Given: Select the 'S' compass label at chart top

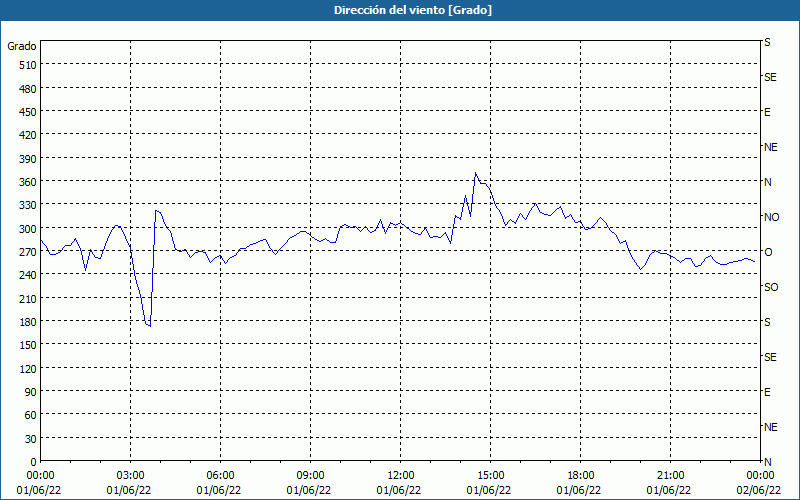Looking at the screenshot, I should [x=767, y=42].
